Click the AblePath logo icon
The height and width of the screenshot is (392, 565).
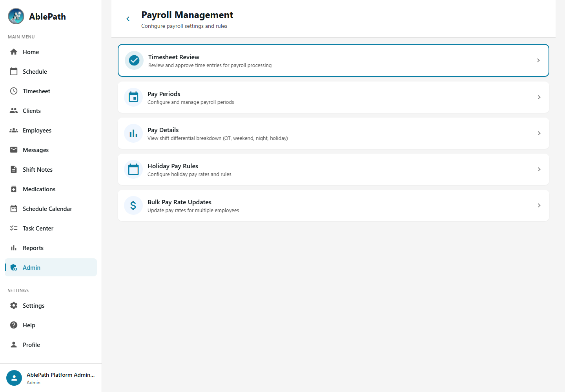coord(16,16)
